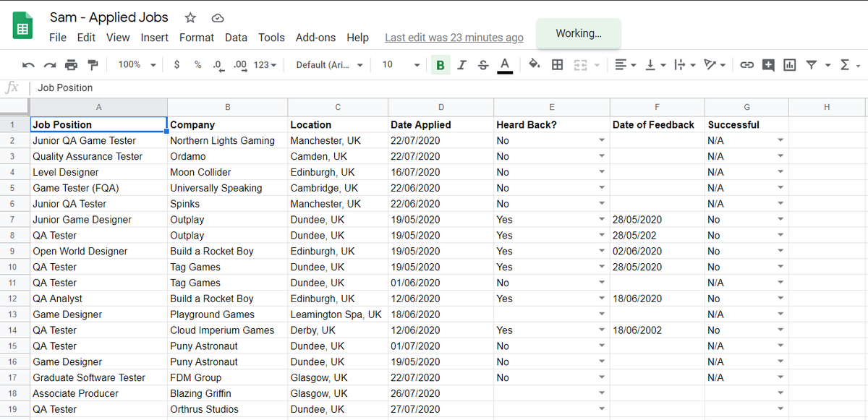Select cell 'Cloud Imperium Games'
Screen dimensions: 868x420
pyautogui.click(x=227, y=330)
